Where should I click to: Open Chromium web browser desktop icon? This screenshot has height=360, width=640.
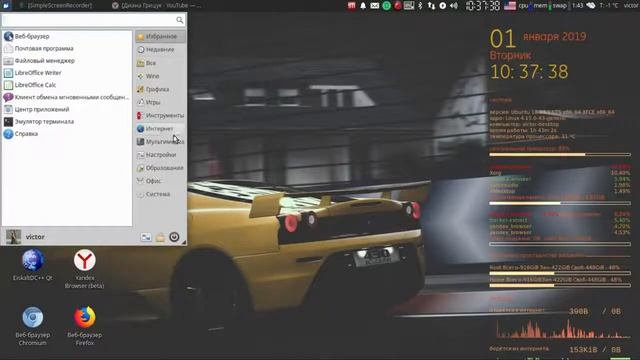[33, 326]
